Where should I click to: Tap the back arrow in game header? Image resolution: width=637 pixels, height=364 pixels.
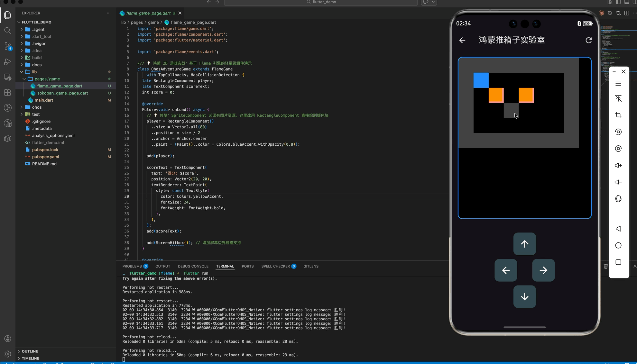[x=462, y=40]
